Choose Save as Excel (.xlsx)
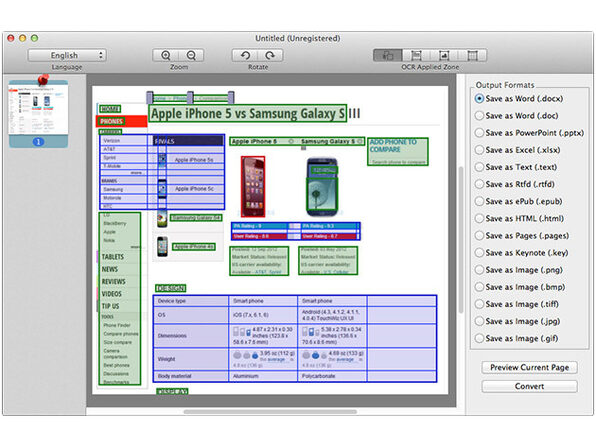 point(518,150)
